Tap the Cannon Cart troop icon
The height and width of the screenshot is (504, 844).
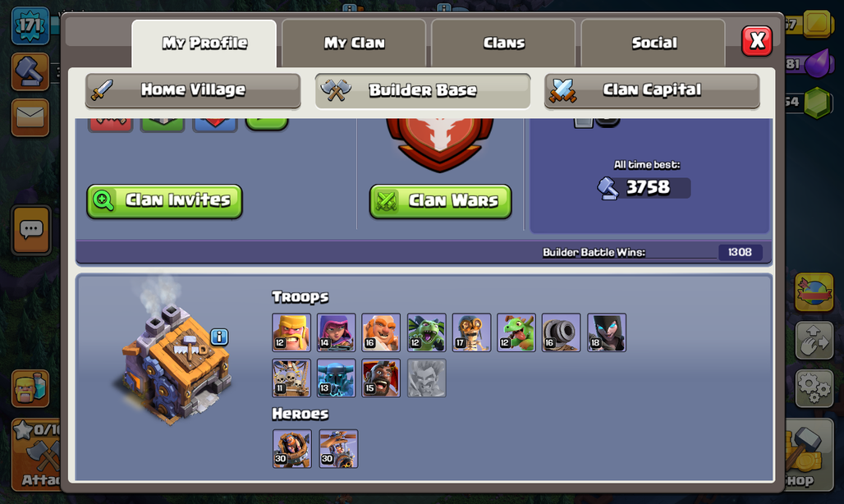point(562,332)
